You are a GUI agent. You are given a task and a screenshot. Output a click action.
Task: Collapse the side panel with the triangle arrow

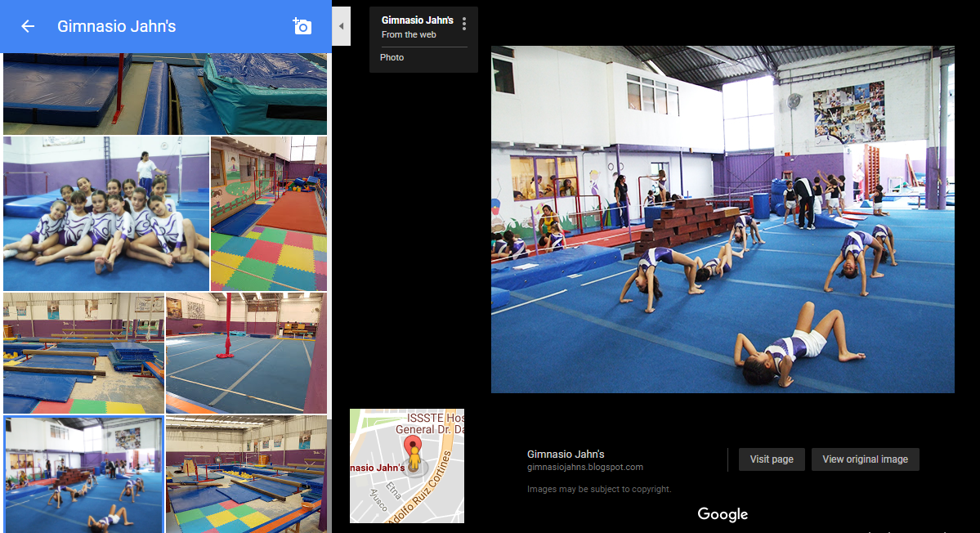[341, 26]
